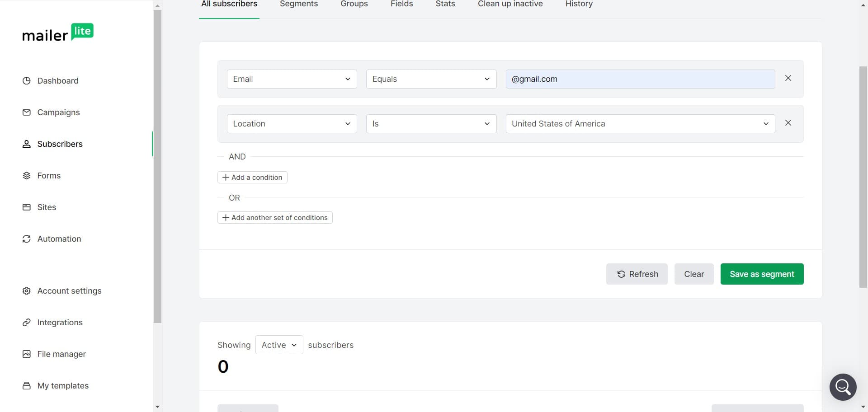This screenshot has height=412, width=868.
Task: Open the help chat bubble
Action: [843, 387]
